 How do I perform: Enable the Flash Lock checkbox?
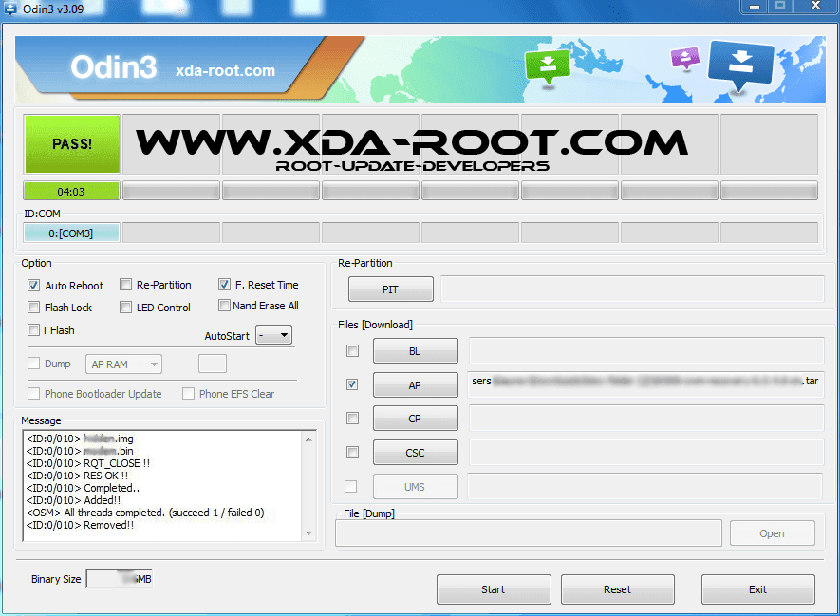tap(34, 308)
